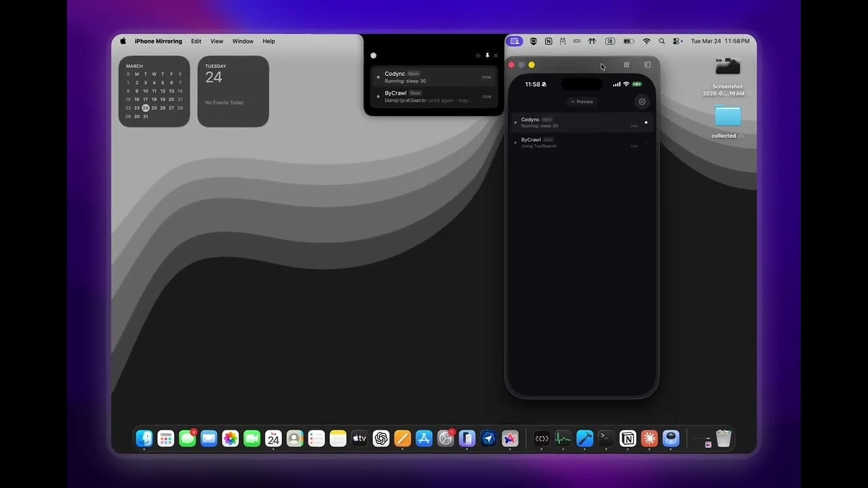This screenshot has height=488, width=868.
Task: Close the floating sessions panel
Action: pos(496,56)
